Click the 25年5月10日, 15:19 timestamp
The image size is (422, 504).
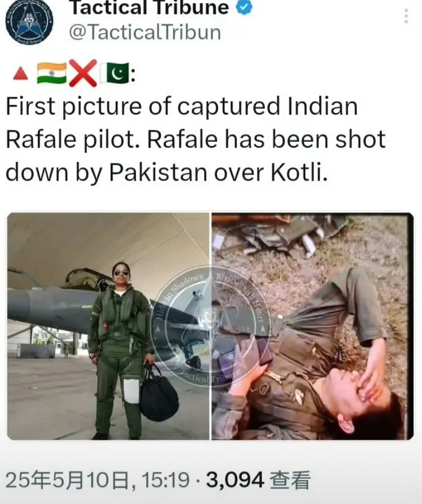[x=97, y=481]
